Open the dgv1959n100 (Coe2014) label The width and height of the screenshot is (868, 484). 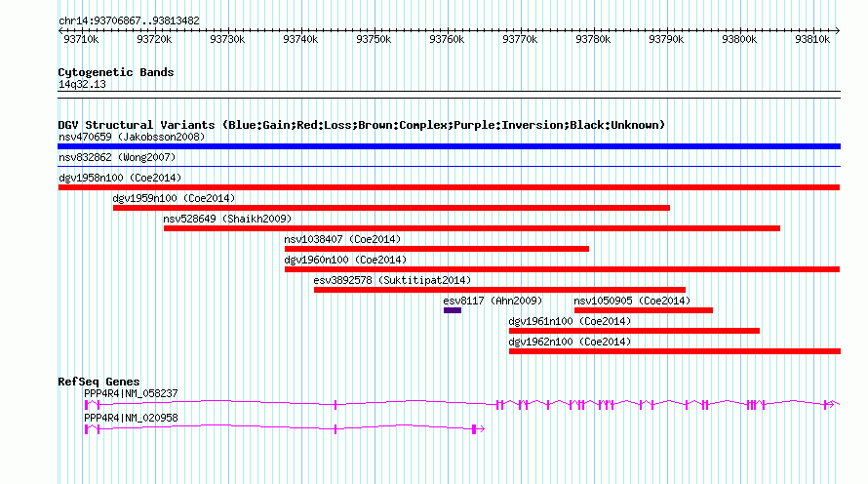tap(174, 198)
